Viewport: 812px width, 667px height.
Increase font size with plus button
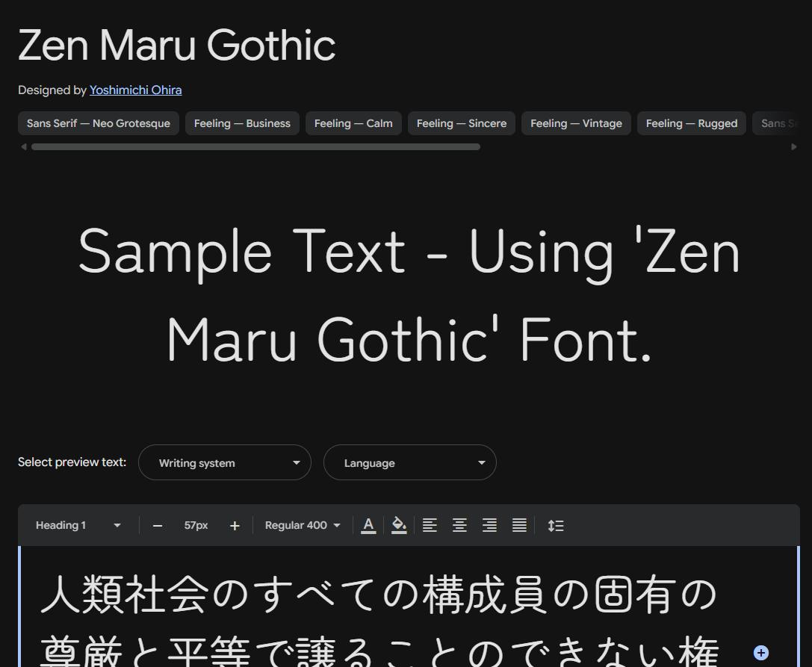(235, 526)
